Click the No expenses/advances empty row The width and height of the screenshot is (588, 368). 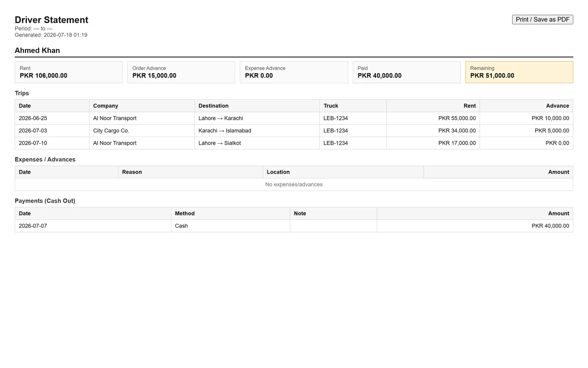tap(294, 185)
